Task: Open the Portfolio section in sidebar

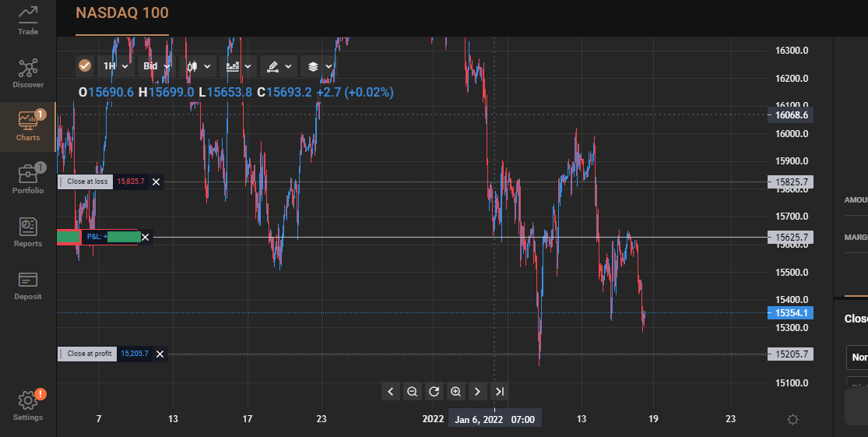Action: click(x=28, y=179)
